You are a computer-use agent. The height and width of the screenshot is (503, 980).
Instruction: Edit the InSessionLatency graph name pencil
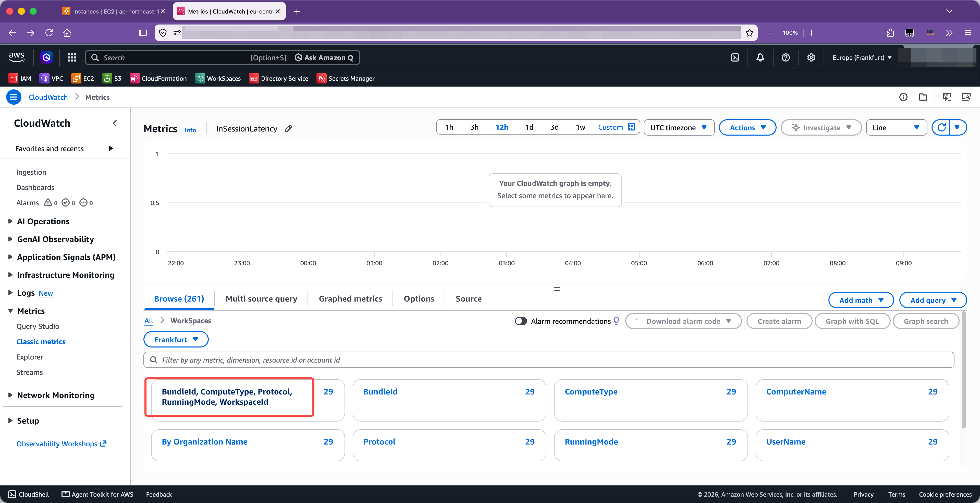pos(288,129)
